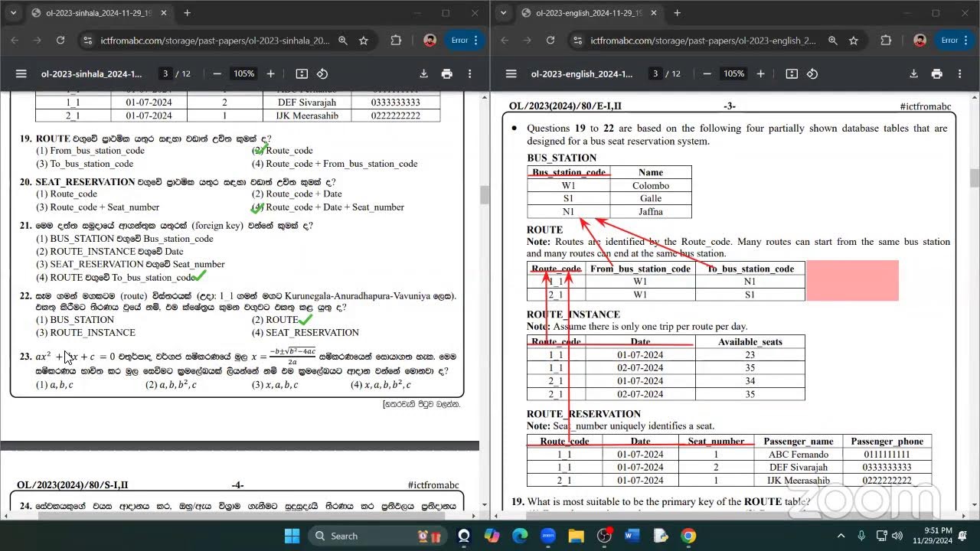Fit to page in English PDF viewer
Screen dimensions: 980x551
pyautogui.click(x=792, y=73)
